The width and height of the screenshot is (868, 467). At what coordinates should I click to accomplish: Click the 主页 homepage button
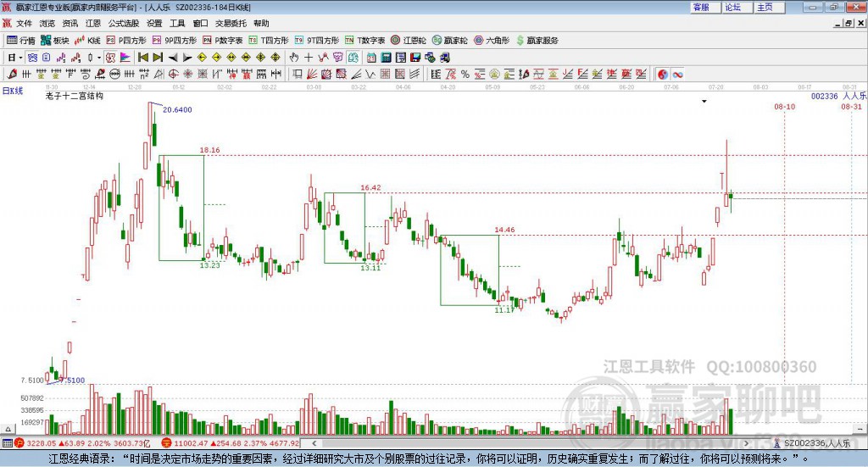point(769,7)
